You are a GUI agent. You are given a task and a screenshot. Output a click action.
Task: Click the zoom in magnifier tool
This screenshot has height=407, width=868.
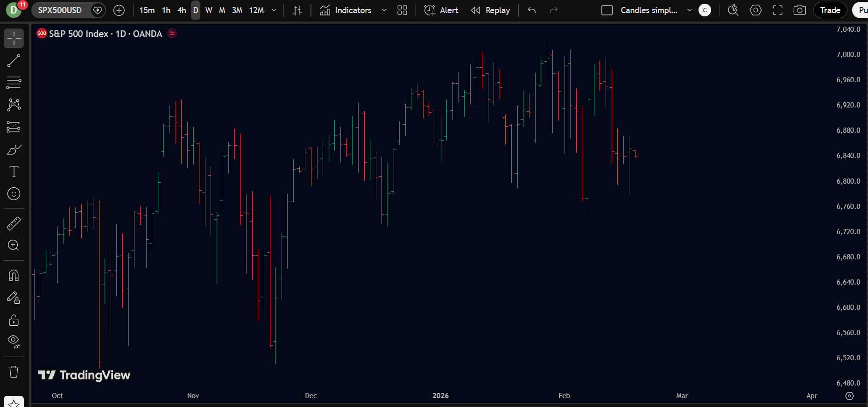pos(14,245)
